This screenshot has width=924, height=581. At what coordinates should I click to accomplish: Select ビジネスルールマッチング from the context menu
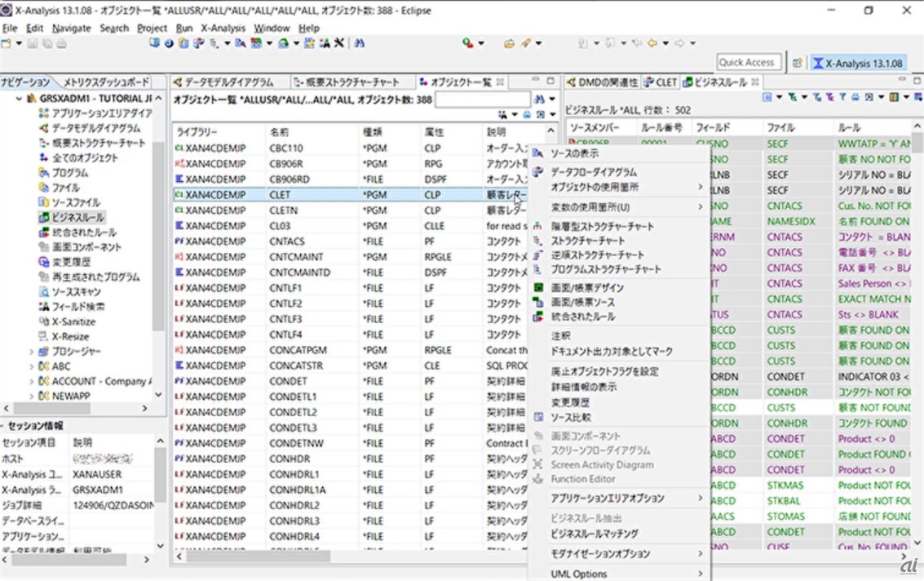pos(594,534)
